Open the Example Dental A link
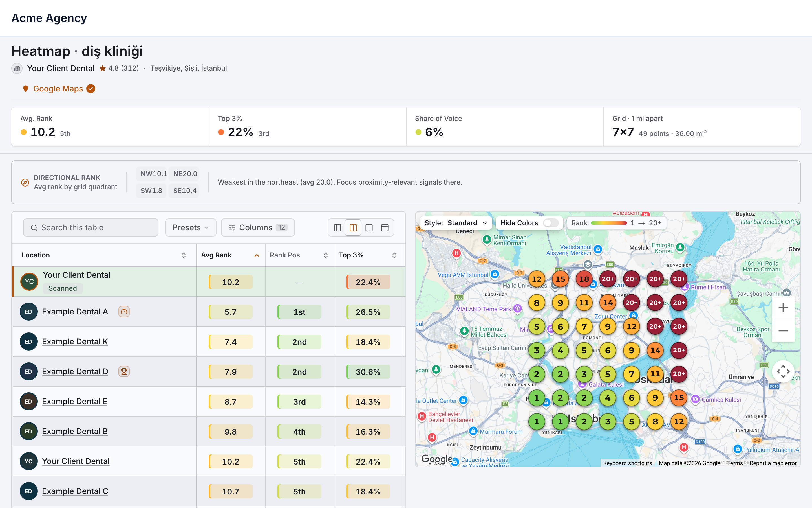Image resolution: width=812 pixels, height=508 pixels. tap(75, 312)
